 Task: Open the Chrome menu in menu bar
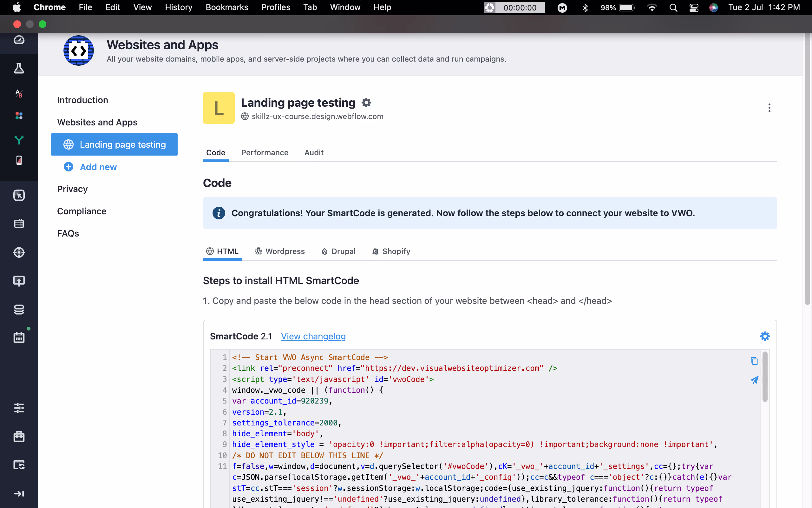click(50, 7)
